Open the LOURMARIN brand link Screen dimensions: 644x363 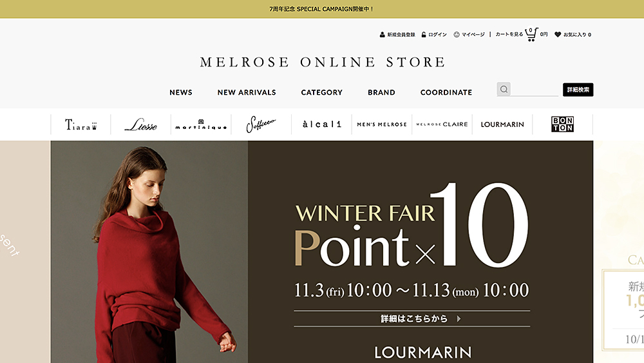[502, 124]
